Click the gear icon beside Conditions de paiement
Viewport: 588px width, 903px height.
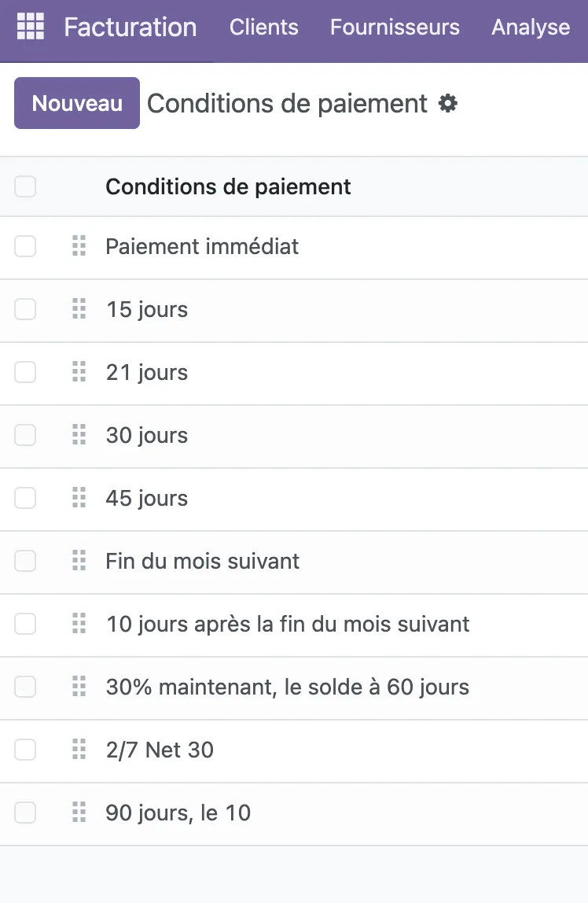click(x=447, y=104)
